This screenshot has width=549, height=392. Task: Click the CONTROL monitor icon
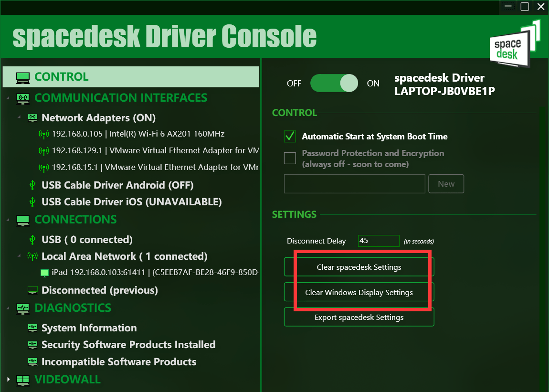coord(23,78)
